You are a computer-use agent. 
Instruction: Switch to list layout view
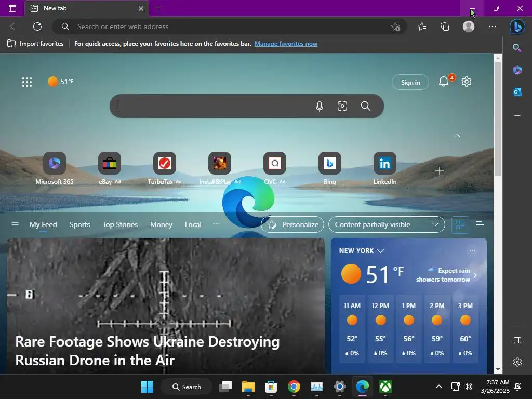tap(480, 224)
